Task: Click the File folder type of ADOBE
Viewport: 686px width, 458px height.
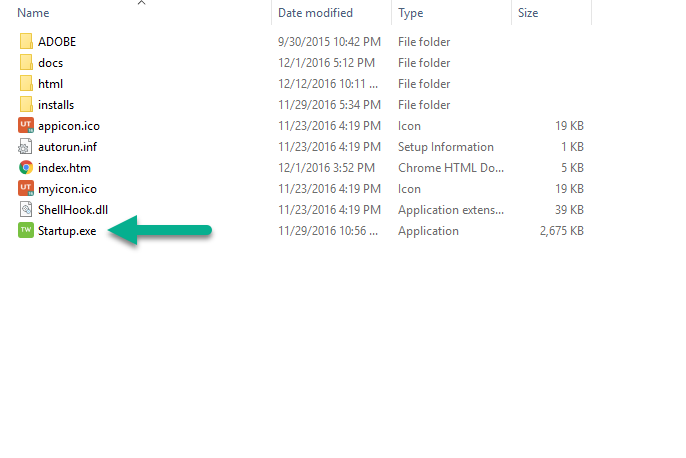Action: click(x=424, y=42)
